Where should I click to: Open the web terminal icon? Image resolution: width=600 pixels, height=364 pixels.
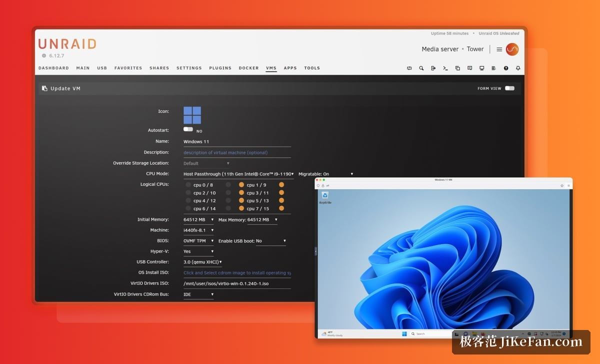(x=445, y=68)
